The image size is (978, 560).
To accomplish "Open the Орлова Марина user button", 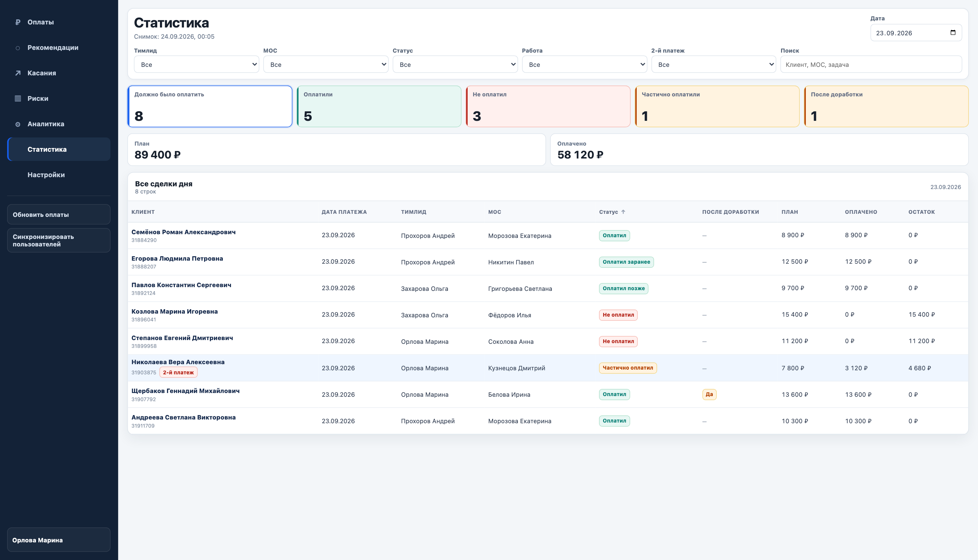I will [x=59, y=540].
